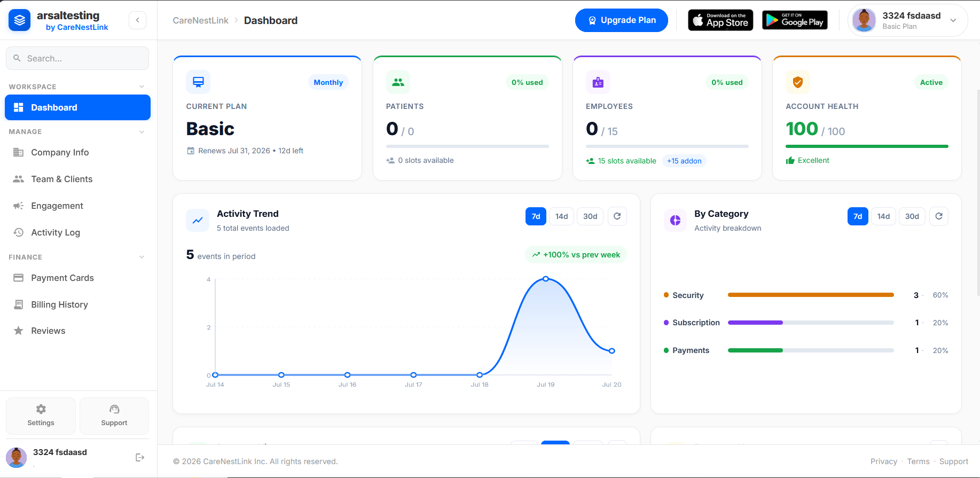Screen dimensions: 980x478
Task: Focus the sidebar Search field
Action: click(77, 58)
